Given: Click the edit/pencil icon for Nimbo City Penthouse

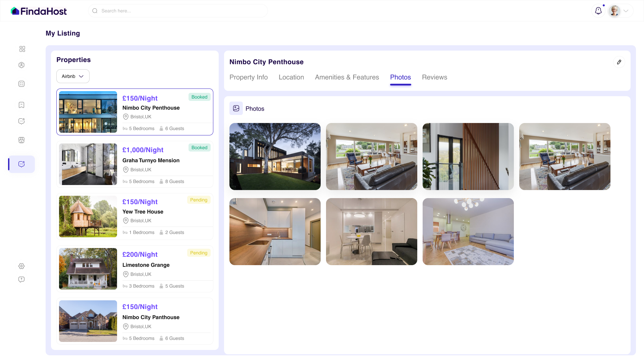Looking at the screenshot, I should click(x=619, y=62).
